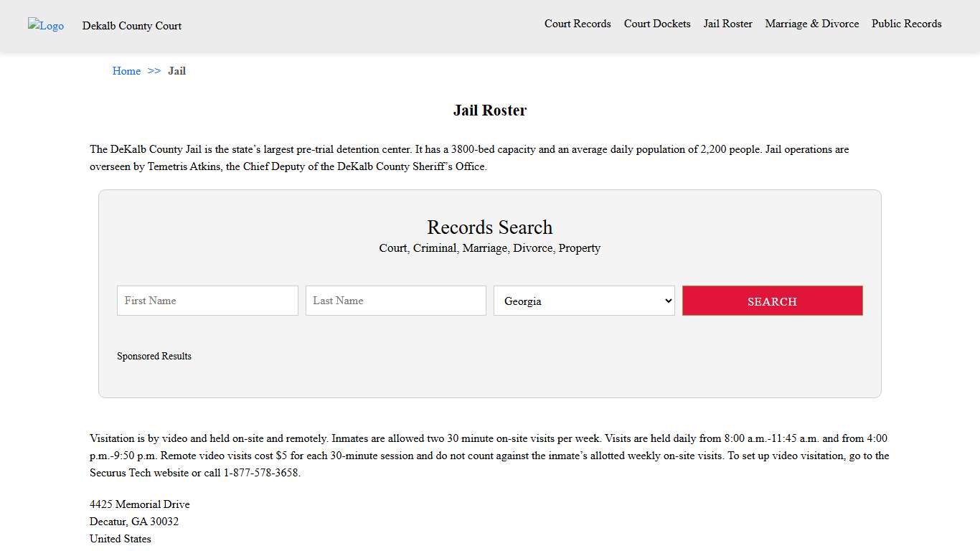The height and width of the screenshot is (551, 980).
Task: Click the >> breadcrumb separator
Action: (154, 71)
